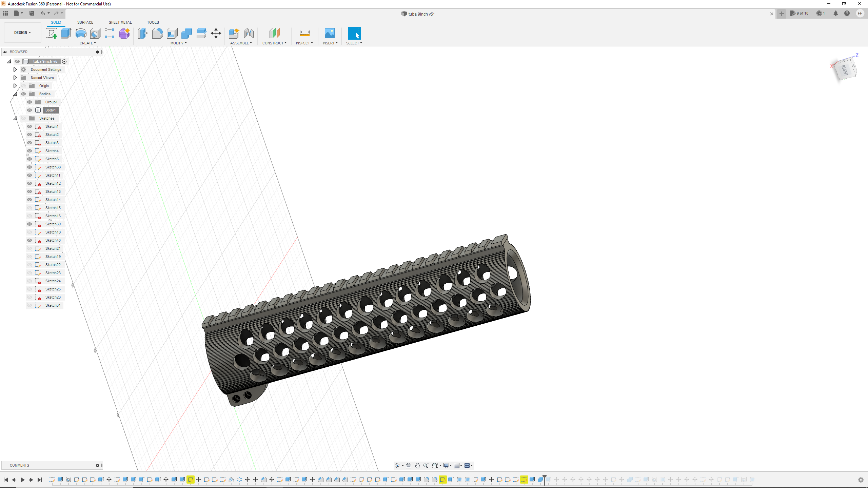Image resolution: width=868 pixels, height=488 pixels.
Task: Hide Body1 with its eye toggle
Action: tap(29, 110)
